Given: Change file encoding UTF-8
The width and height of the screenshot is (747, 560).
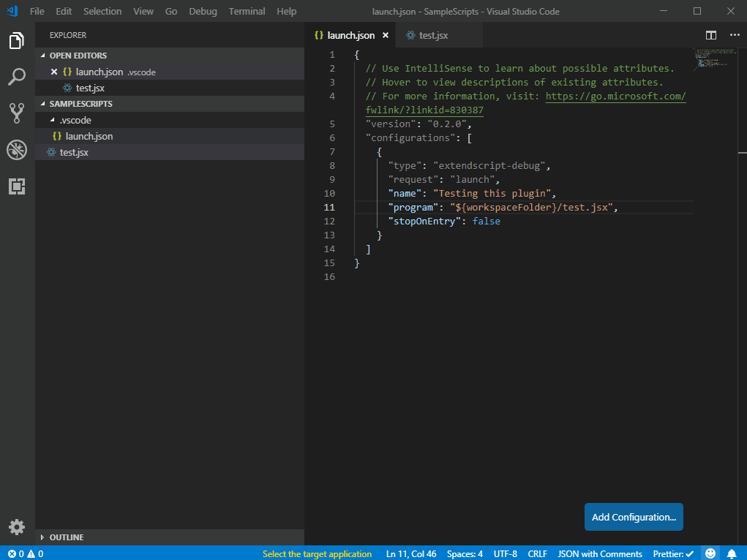Looking at the screenshot, I should tap(505, 554).
